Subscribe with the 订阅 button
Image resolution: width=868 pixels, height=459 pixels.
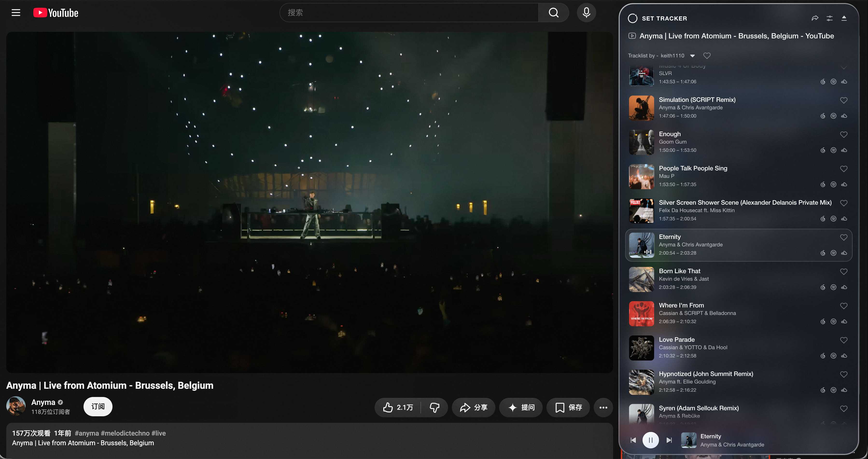[x=98, y=406]
